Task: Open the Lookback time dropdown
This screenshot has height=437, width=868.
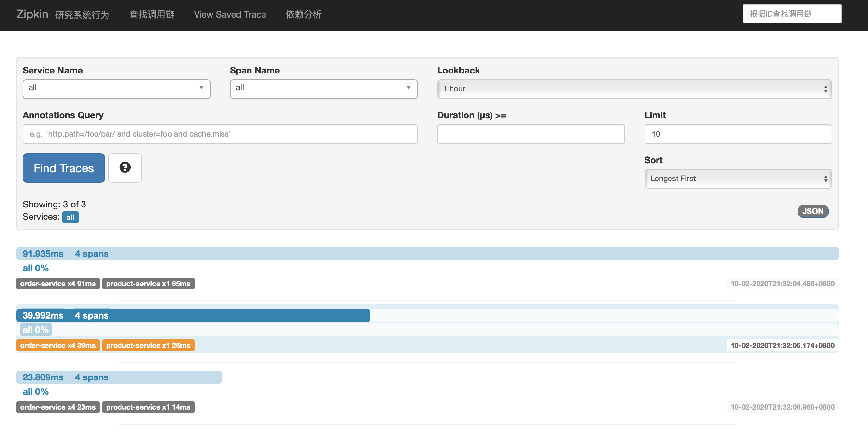Action: click(x=634, y=89)
